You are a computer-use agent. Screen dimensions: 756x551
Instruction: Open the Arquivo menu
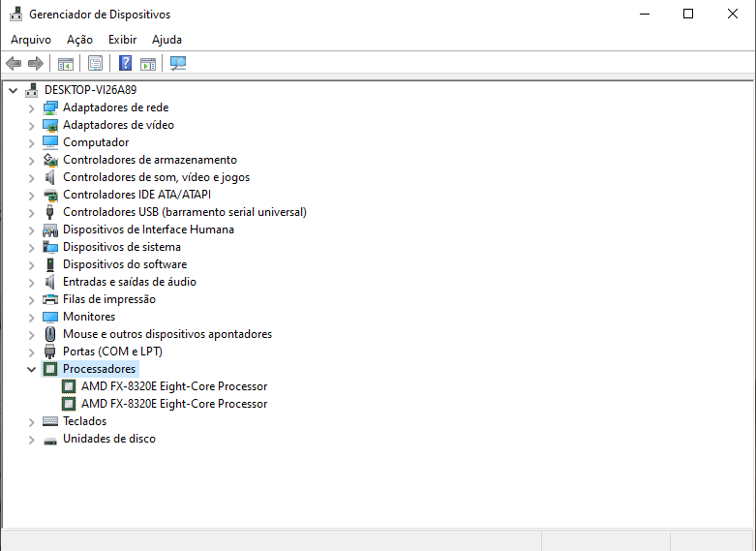[31, 40]
